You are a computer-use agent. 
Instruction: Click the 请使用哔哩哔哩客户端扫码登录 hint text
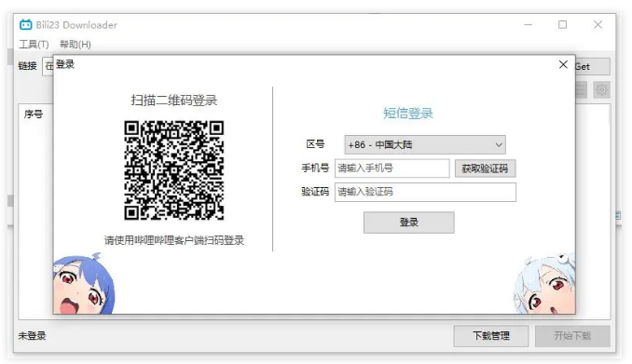[173, 240]
